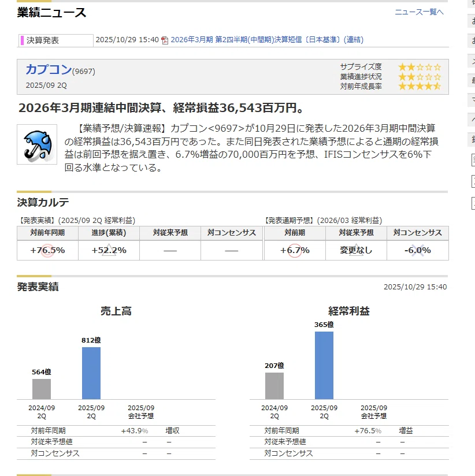Screen dimensions: 475x476
Task: Click the PDF icon beside the 決算短信 link
Action: tap(165, 40)
